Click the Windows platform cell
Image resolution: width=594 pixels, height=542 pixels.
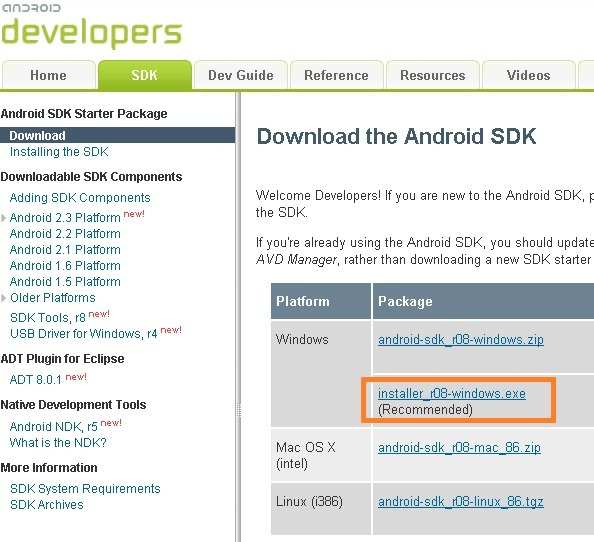tap(321, 373)
